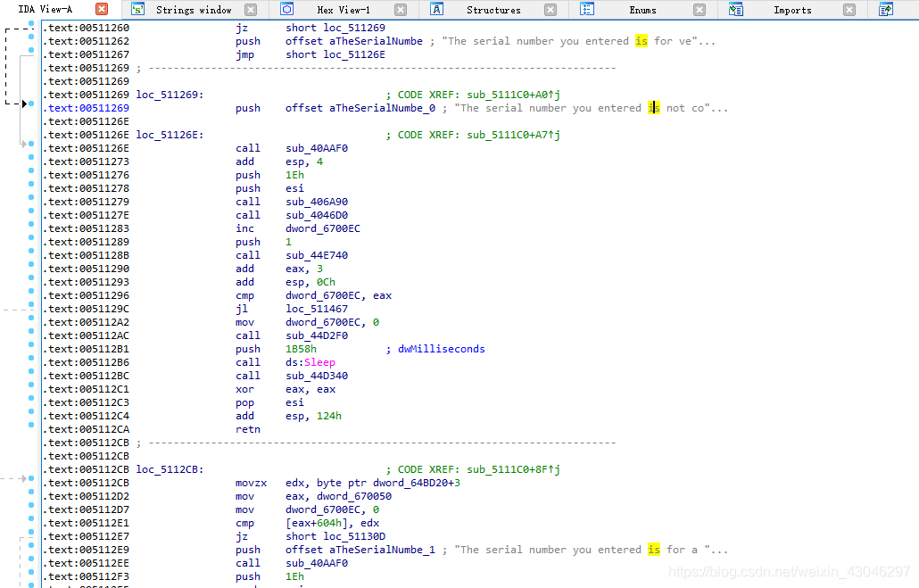Click the loc_511269 label

click(170, 95)
